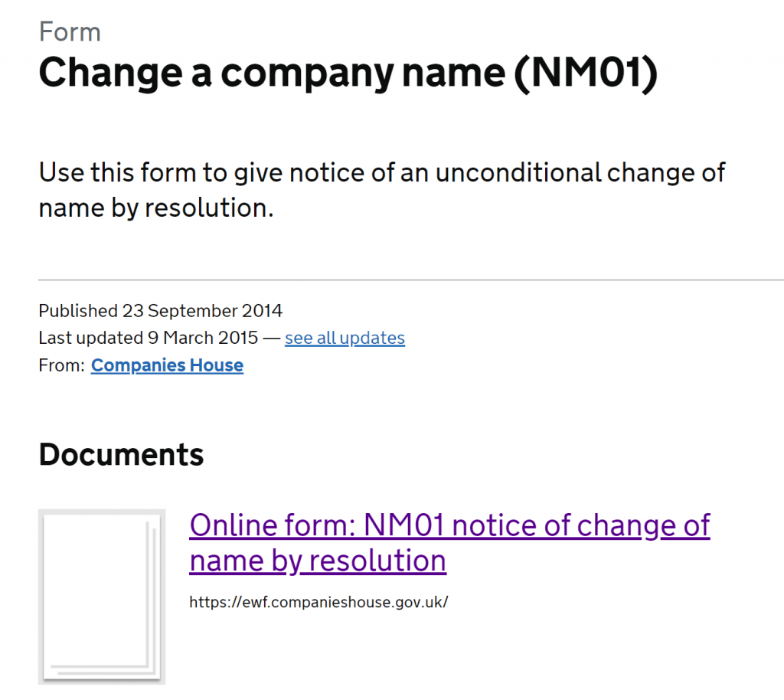This screenshot has width=784, height=700.
Task: Click the Documents section heading
Action: pos(121,454)
